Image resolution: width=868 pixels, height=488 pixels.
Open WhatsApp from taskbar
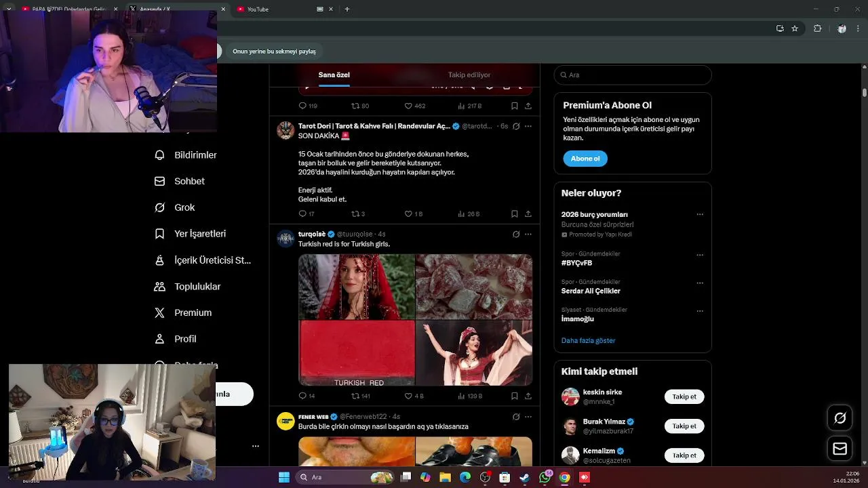point(545,477)
